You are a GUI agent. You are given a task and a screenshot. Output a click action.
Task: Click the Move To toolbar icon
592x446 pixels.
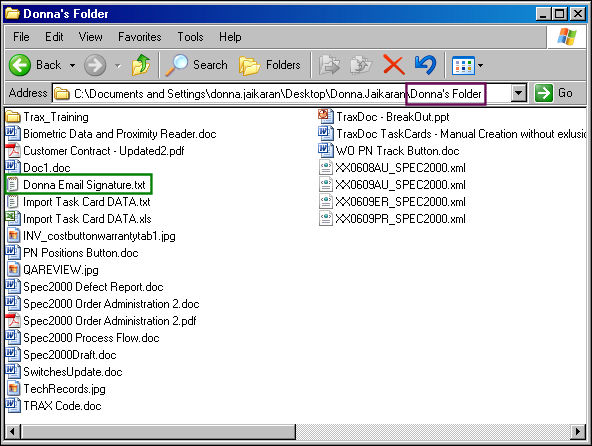tap(329, 65)
